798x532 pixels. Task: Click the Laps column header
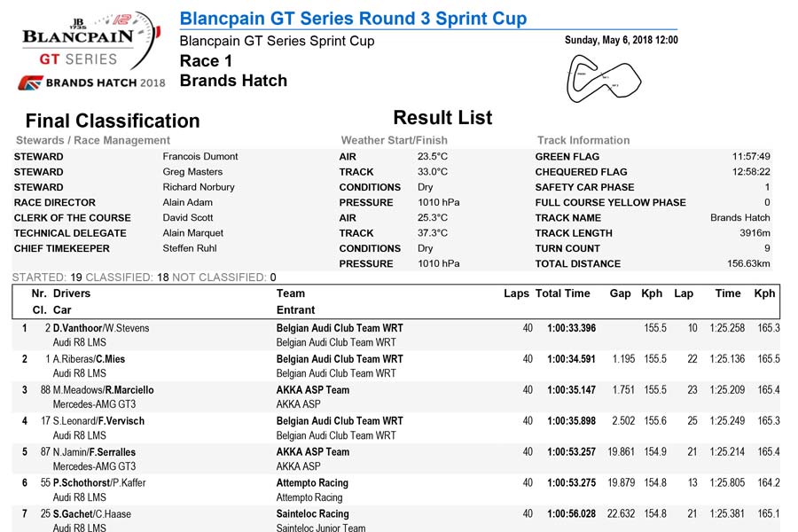click(x=516, y=293)
